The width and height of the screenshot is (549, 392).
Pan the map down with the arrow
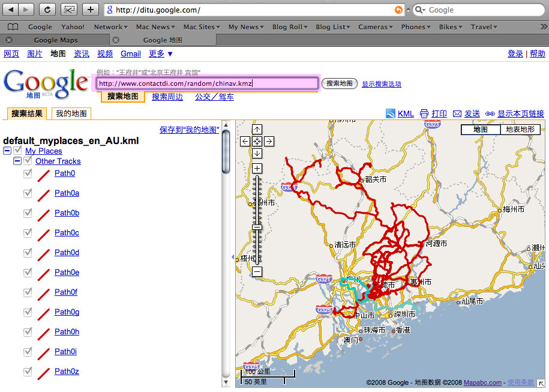[x=257, y=154]
